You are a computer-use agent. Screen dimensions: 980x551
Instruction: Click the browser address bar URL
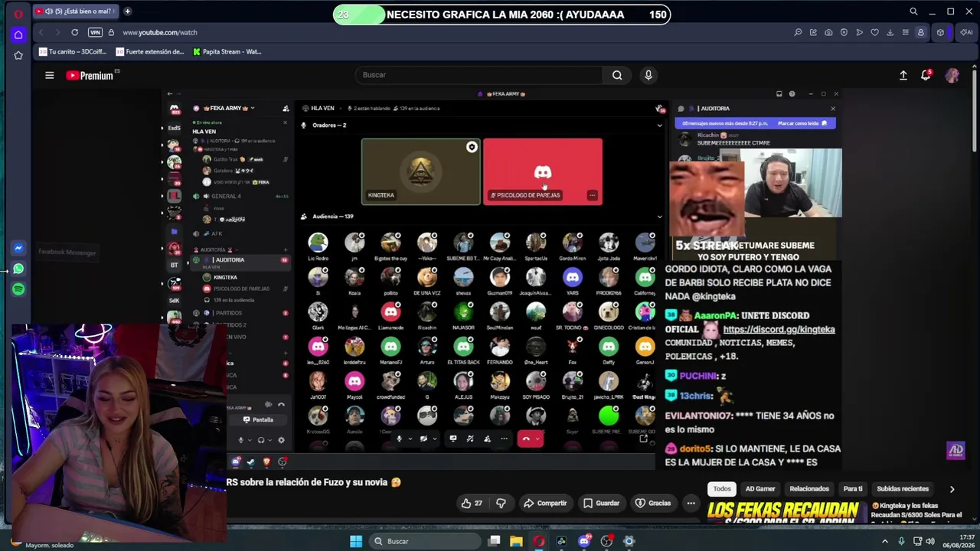(x=160, y=32)
